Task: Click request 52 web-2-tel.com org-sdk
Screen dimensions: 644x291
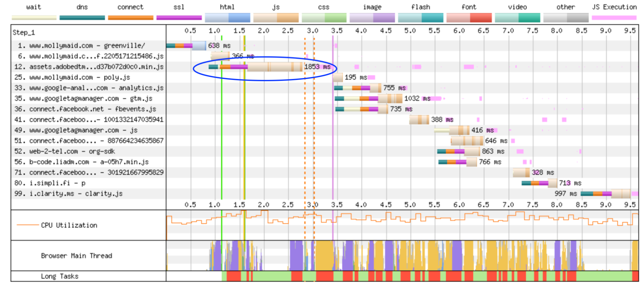Action: click(72, 151)
